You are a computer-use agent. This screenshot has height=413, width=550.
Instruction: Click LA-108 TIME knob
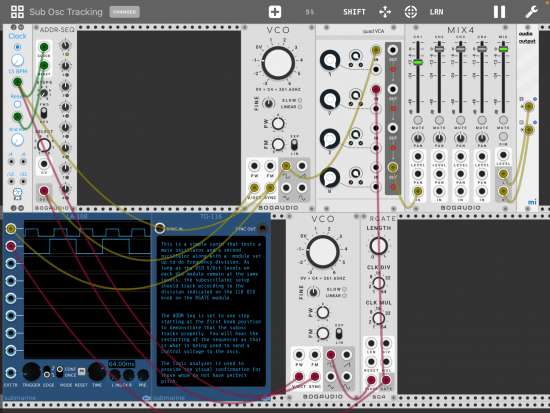coord(97,372)
